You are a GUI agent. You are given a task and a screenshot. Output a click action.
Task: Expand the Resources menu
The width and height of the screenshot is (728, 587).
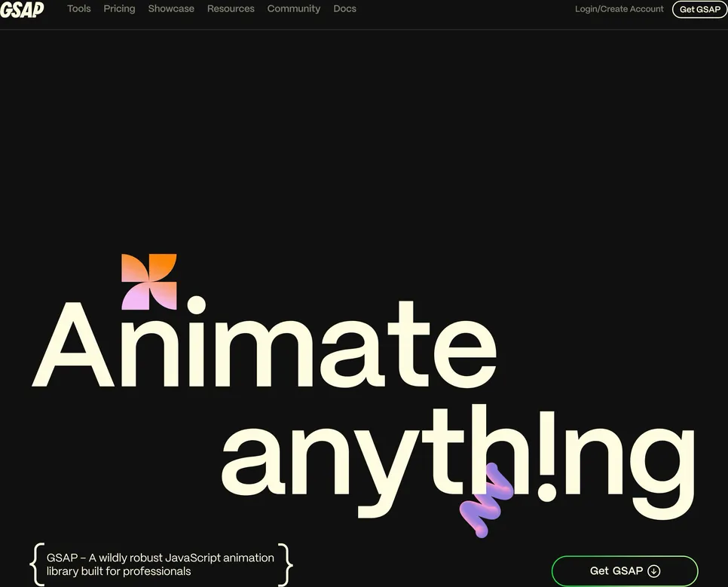[231, 9]
